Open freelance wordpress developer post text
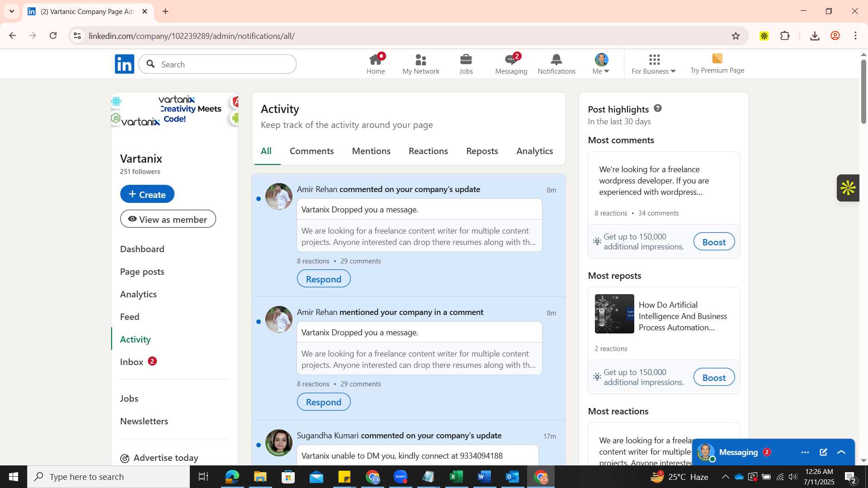868x488 pixels. coord(654,181)
